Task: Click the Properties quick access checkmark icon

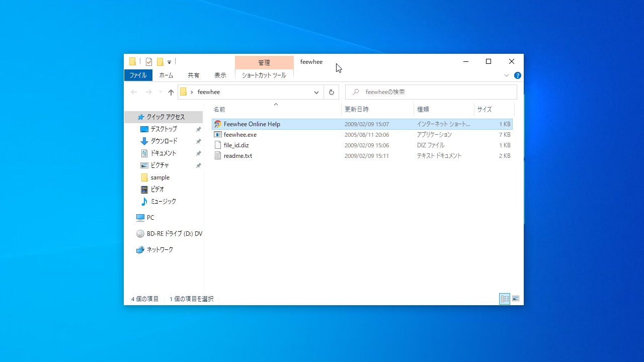Action: pyautogui.click(x=149, y=62)
